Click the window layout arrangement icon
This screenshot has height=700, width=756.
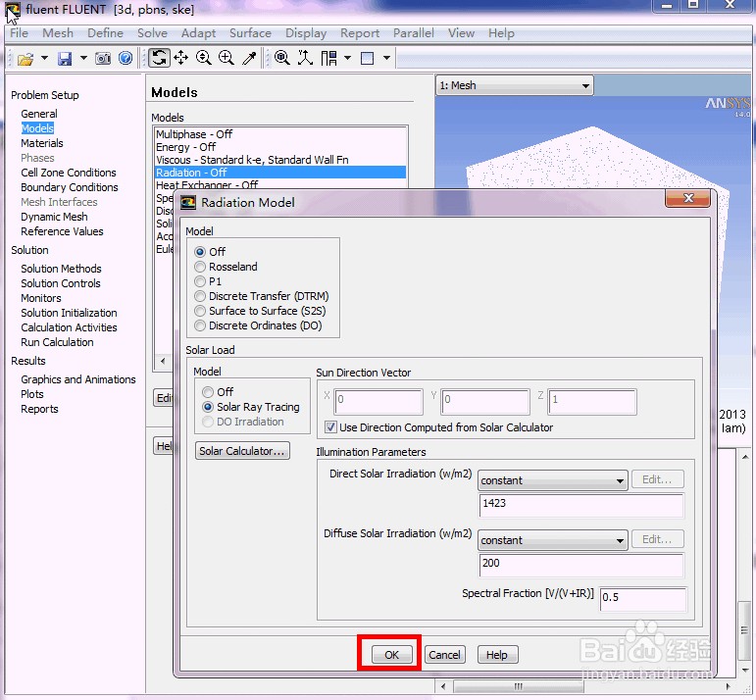coord(328,58)
